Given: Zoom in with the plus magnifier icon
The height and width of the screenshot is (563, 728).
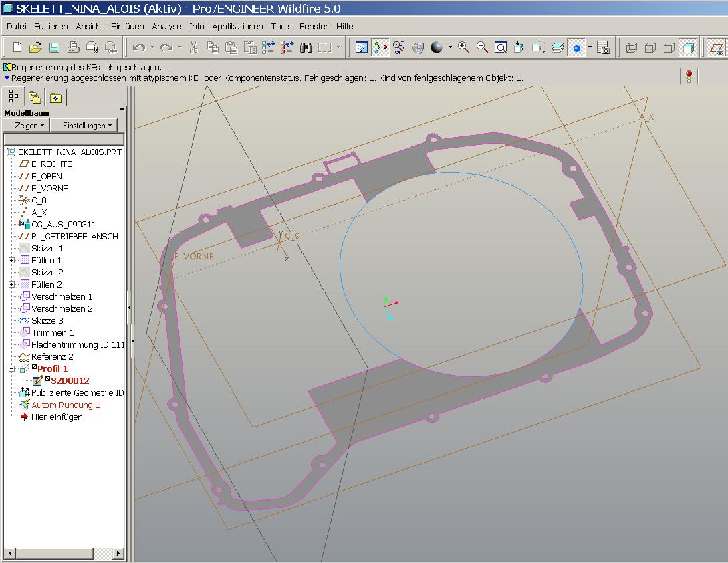Looking at the screenshot, I should pos(463,47).
